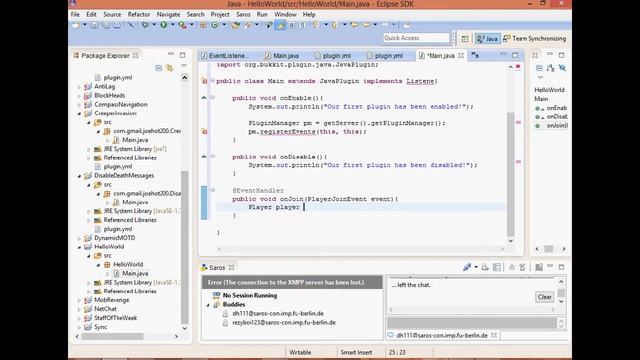The height and width of the screenshot is (360, 640).
Task: Click the Open Type toolbar icon
Action: tap(236, 25)
